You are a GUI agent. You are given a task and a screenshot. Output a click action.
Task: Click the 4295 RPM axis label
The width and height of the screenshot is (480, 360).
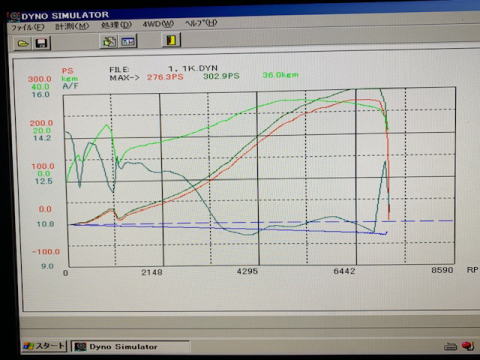[247, 271]
